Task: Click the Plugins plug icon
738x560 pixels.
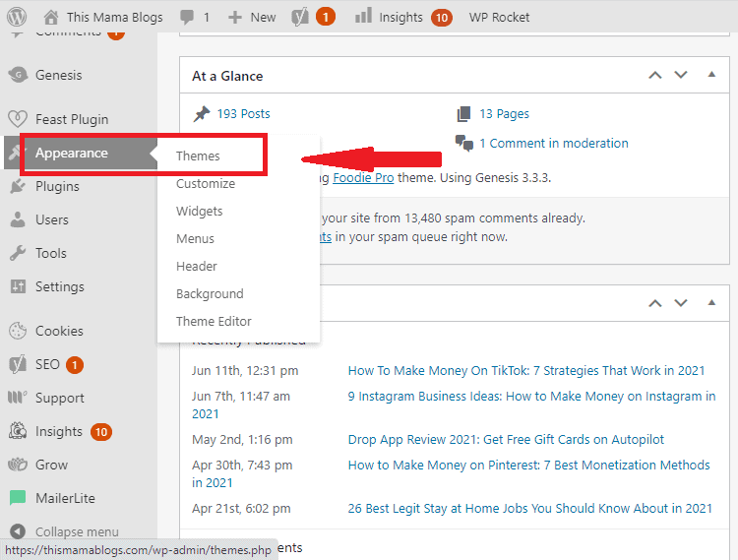Action: (18, 186)
